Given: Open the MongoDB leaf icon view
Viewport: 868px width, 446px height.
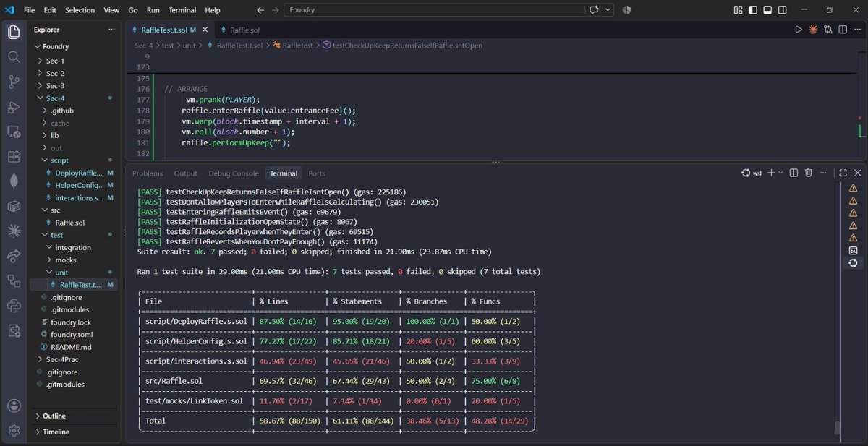Looking at the screenshot, I should tap(14, 181).
